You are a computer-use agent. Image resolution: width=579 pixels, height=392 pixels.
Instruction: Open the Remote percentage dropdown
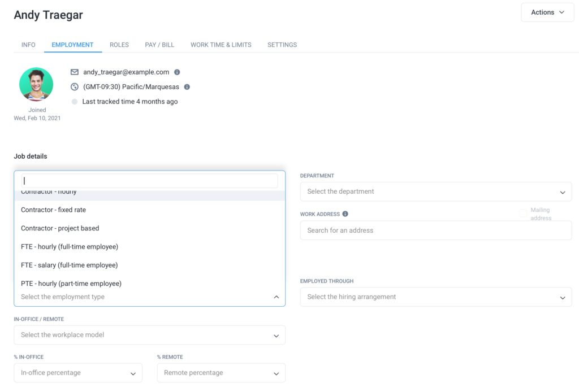(x=221, y=373)
